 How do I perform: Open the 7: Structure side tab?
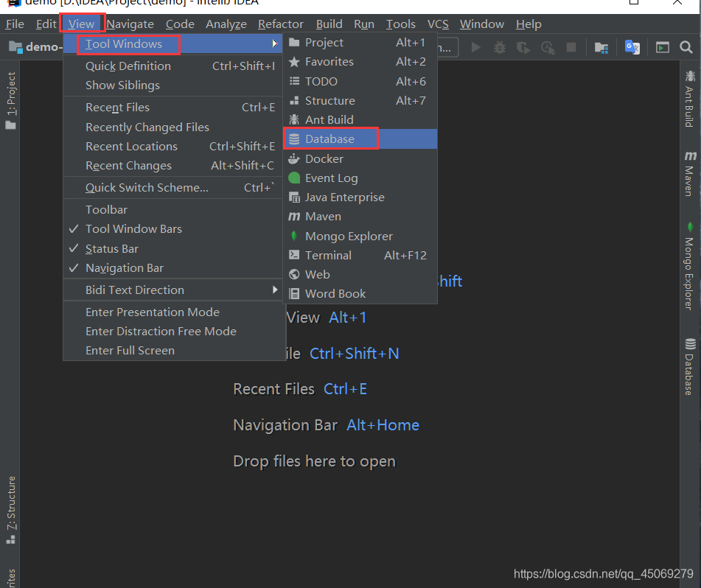pyautogui.click(x=11, y=510)
